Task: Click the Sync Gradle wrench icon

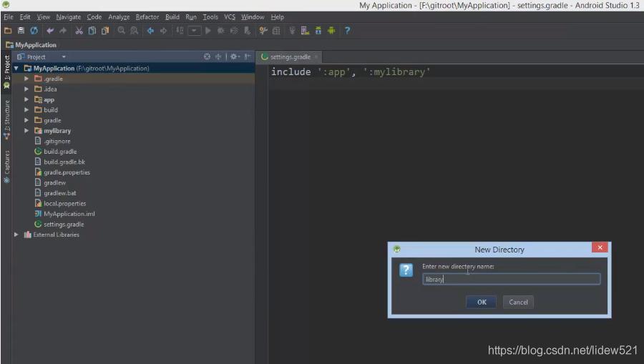Action: point(263,31)
